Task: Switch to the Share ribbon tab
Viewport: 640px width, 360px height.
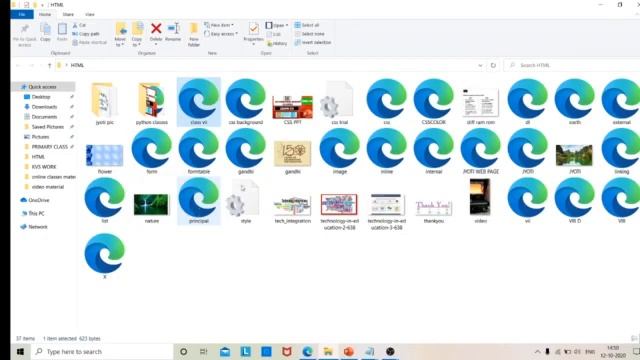Action: pyautogui.click(x=68, y=14)
